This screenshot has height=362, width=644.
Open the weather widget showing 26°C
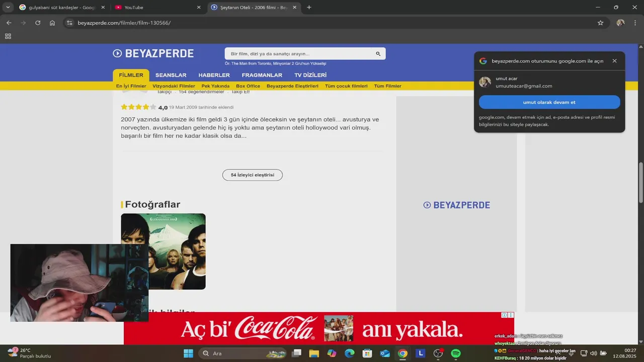pyautogui.click(x=29, y=353)
